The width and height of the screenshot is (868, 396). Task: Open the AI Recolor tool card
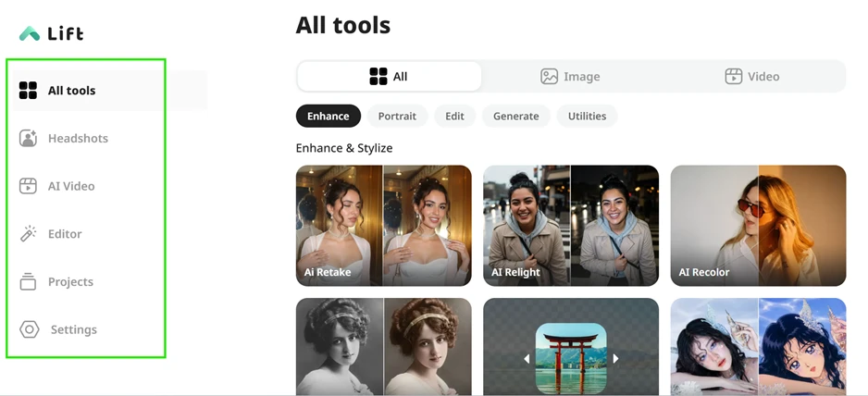[759, 226]
